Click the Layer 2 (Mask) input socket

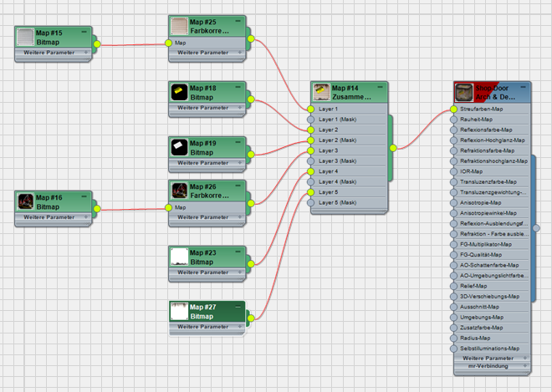pos(310,140)
